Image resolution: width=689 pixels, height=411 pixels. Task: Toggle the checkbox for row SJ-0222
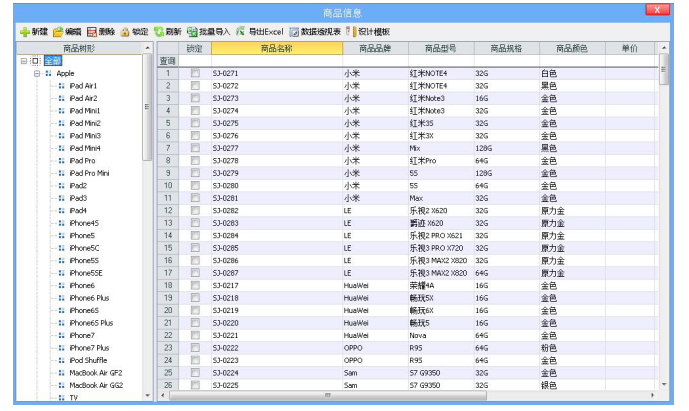[195, 347]
